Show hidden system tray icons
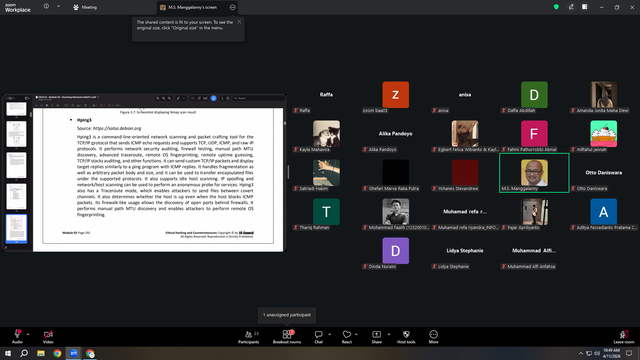This screenshot has height=360, width=640. (581, 353)
